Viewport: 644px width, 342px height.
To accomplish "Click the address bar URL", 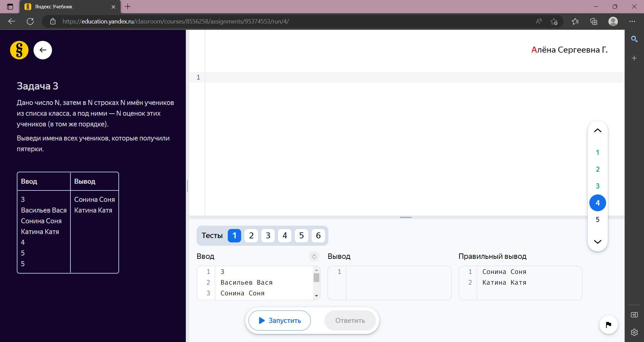I will click(x=176, y=21).
